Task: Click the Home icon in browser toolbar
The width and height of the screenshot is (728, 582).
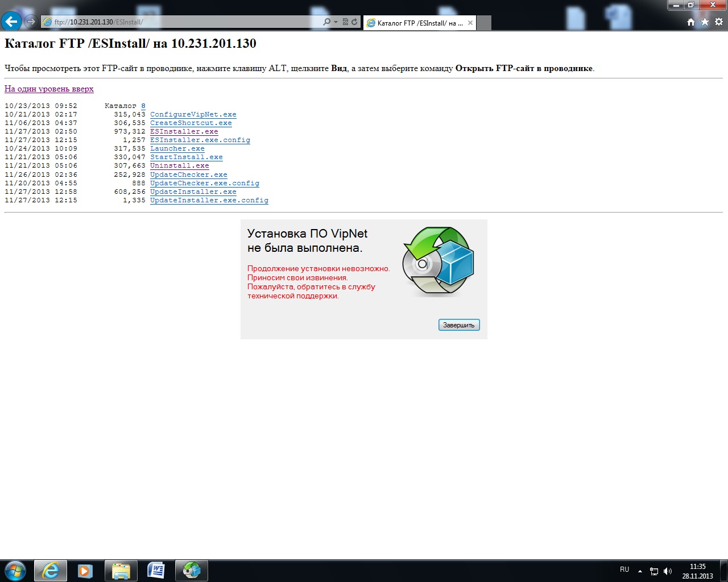Action: tap(690, 22)
